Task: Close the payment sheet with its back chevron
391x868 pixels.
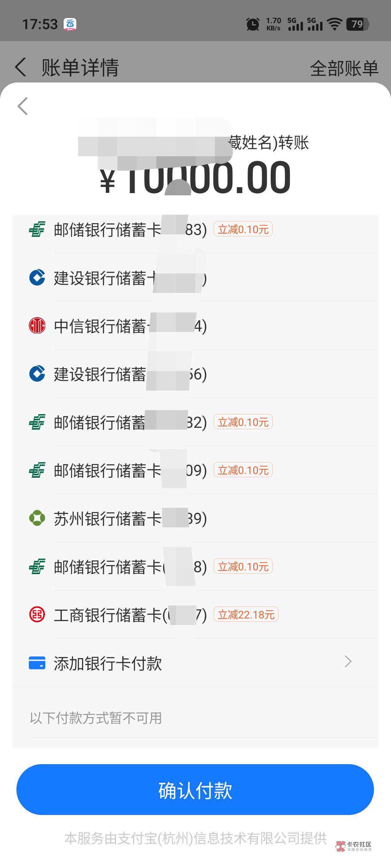Action: click(x=23, y=106)
